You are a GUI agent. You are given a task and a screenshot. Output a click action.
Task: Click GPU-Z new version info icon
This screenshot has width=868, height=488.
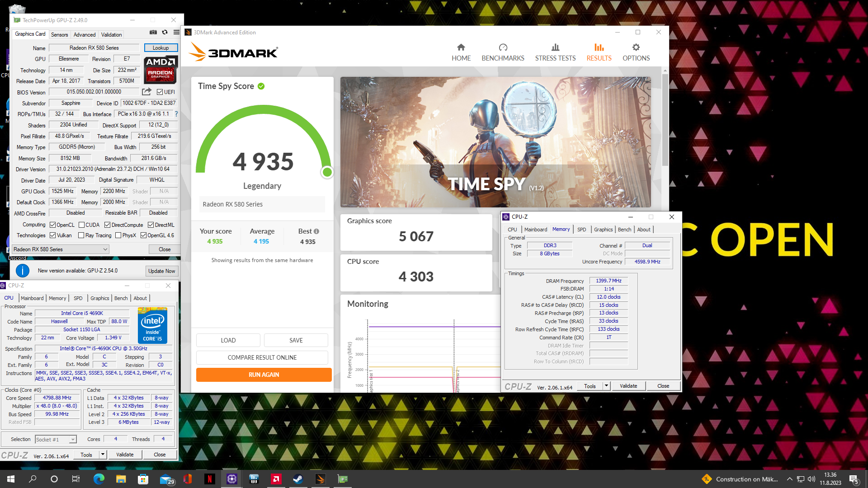23,271
